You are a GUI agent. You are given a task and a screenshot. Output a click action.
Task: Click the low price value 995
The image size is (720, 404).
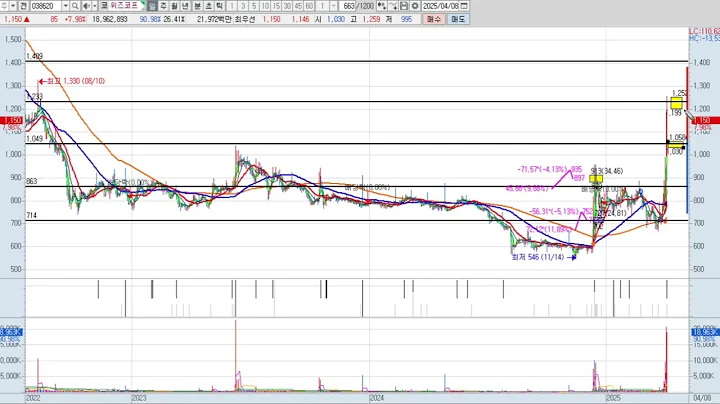click(x=406, y=19)
